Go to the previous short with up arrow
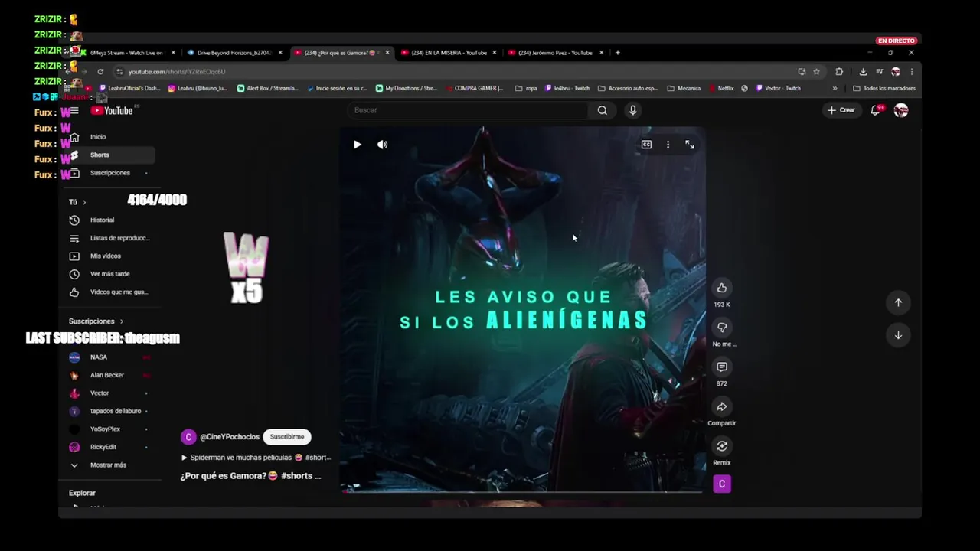 [898, 302]
